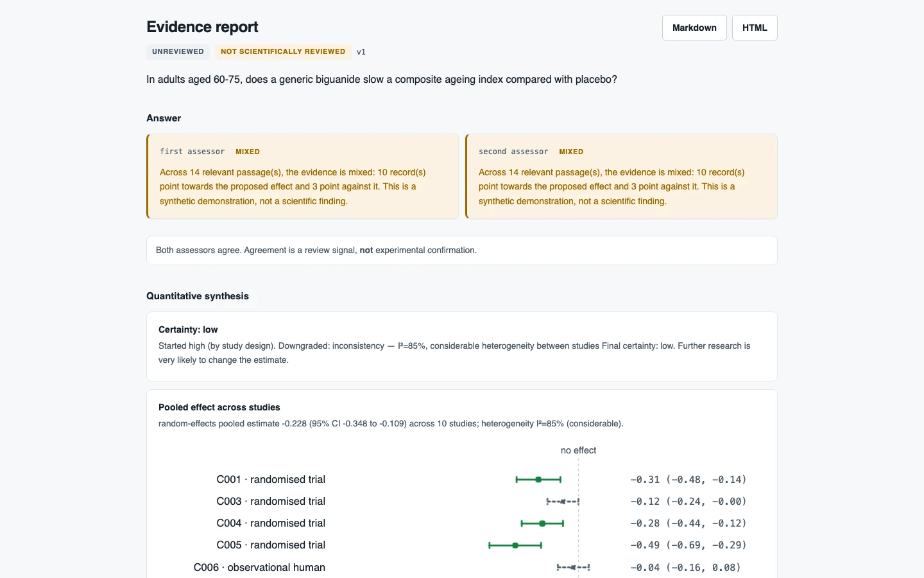Screen dimensions: 924x578
Task: Select the value -0.12 (-0.24, -0.00)
Action: 689,502
